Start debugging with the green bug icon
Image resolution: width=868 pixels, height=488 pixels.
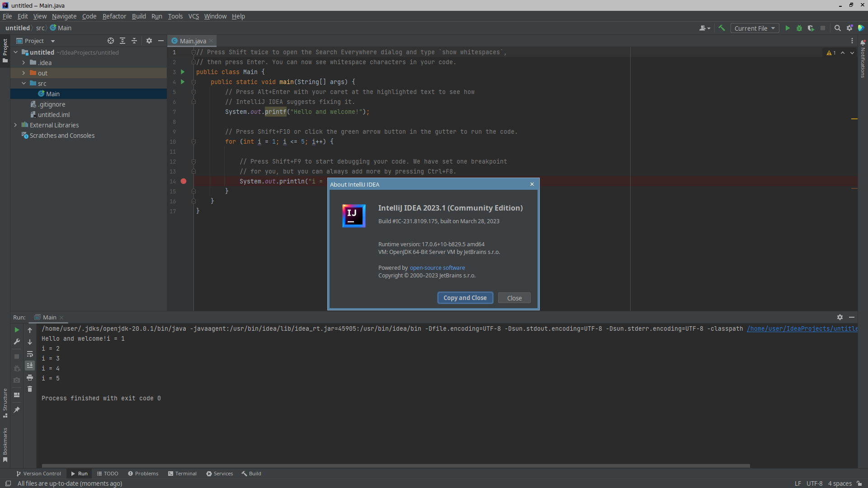(799, 28)
